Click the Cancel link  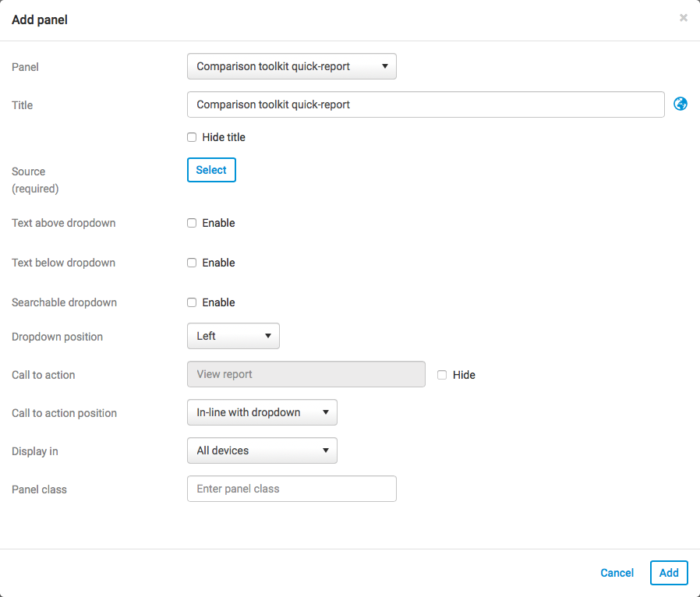tap(617, 573)
